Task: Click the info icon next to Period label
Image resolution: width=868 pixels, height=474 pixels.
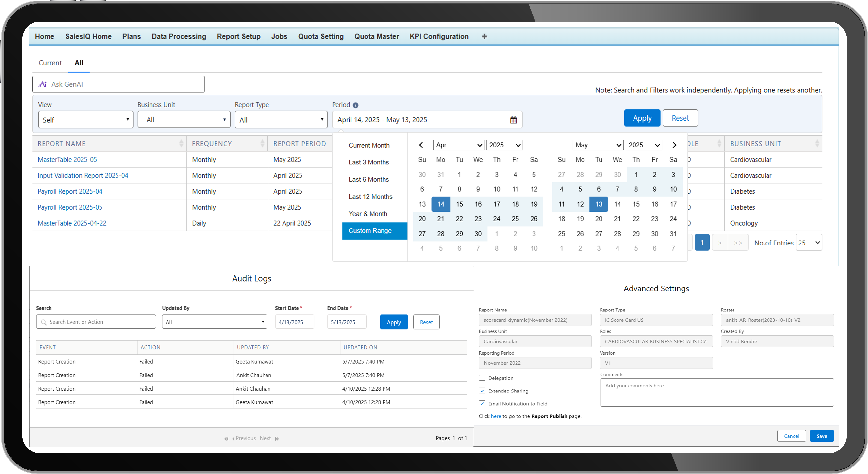Action: [356, 105]
